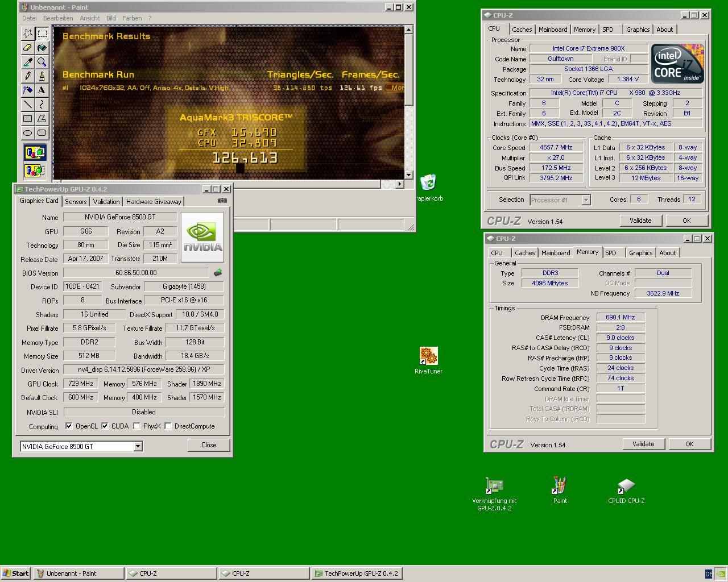Switch to CPU tab in bottom CPU-Z window
The width and height of the screenshot is (728, 582).
click(497, 253)
